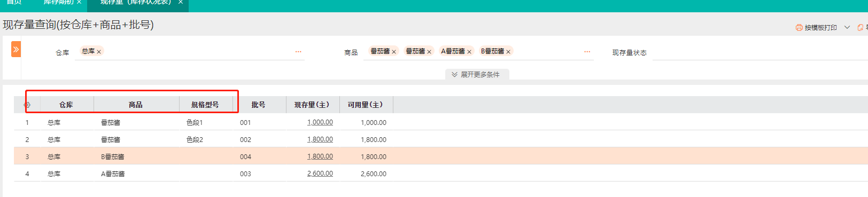Screen dimensions: 868x197
Task: Remove the 总库 warehouse tag
Action: coord(99,52)
